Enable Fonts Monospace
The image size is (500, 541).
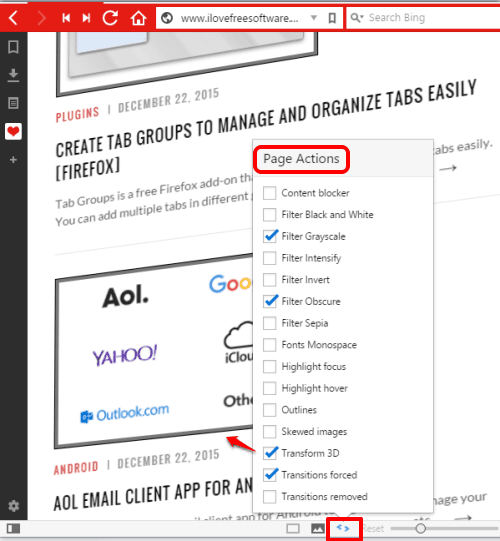point(269,345)
